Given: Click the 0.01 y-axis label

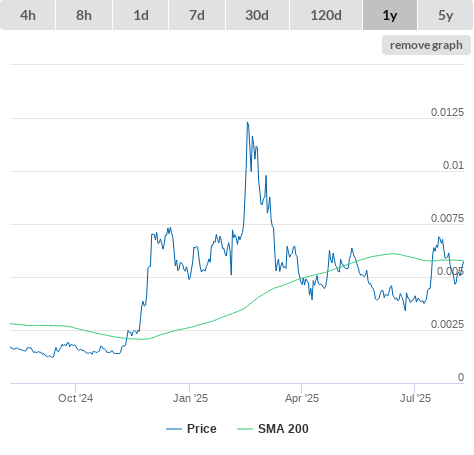Looking at the screenshot, I should pyautogui.click(x=453, y=165).
